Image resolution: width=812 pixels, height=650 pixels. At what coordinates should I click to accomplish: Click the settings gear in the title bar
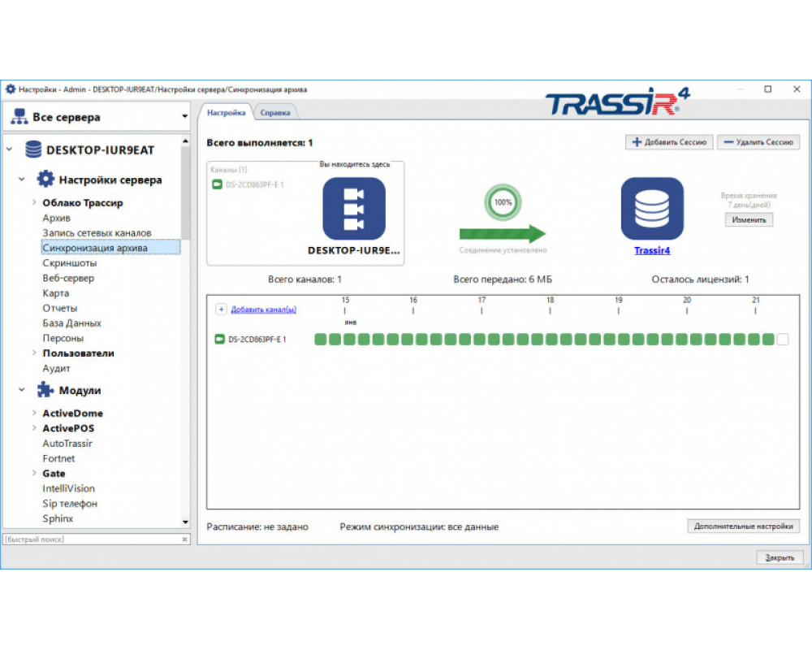(x=11, y=89)
